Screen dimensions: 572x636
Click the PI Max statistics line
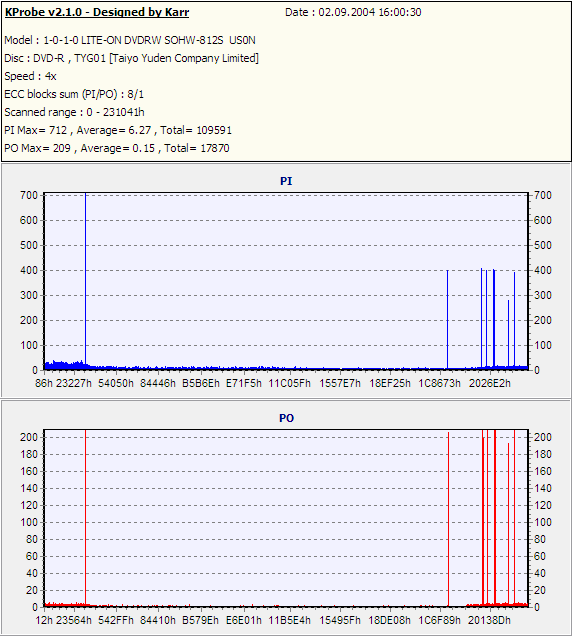coord(118,130)
